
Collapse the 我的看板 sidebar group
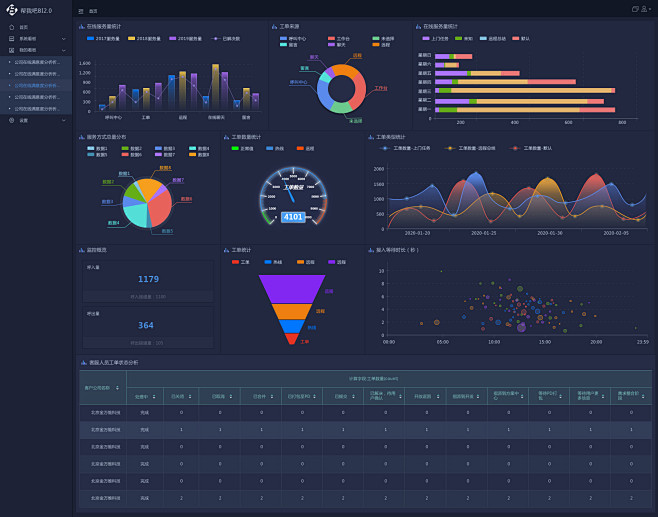pos(64,49)
